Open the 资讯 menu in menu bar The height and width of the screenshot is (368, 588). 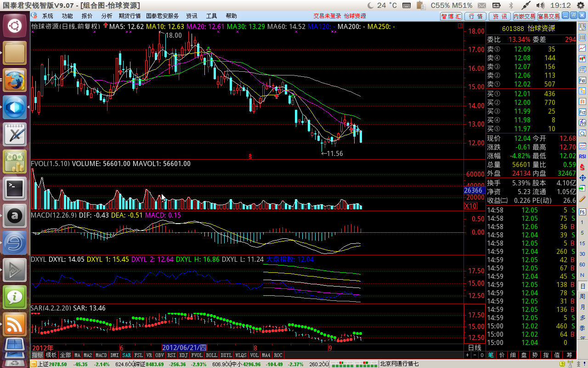[192, 16]
